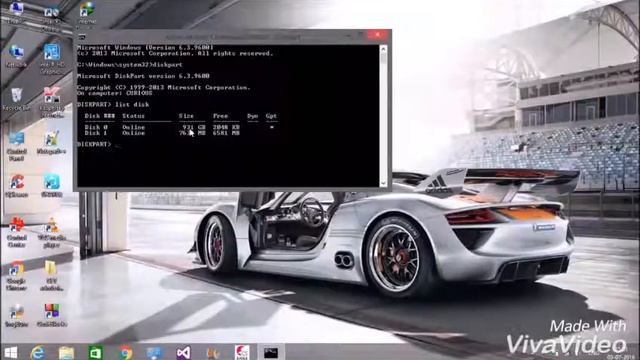Click the 'Gpt' column header

pos(271,116)
